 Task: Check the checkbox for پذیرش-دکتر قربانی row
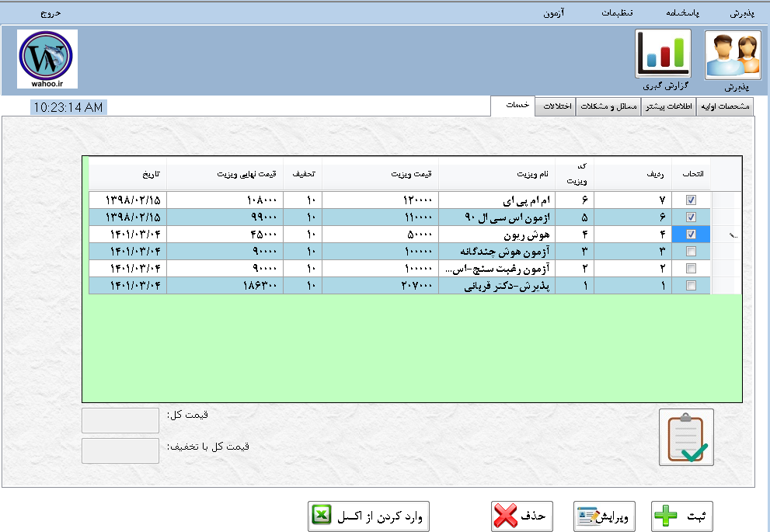[691, 286]
